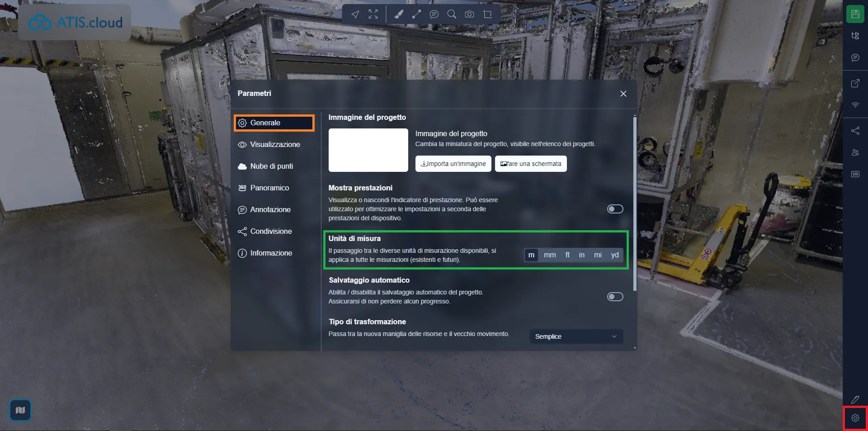Screen dimensions: 868x431
Task: Open the search magnifier tool
Action: (452, 14)
